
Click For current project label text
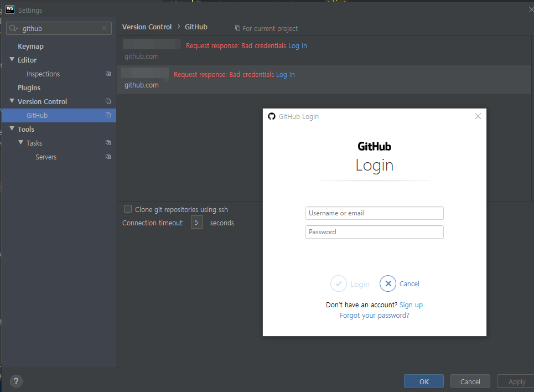point(270,29)
